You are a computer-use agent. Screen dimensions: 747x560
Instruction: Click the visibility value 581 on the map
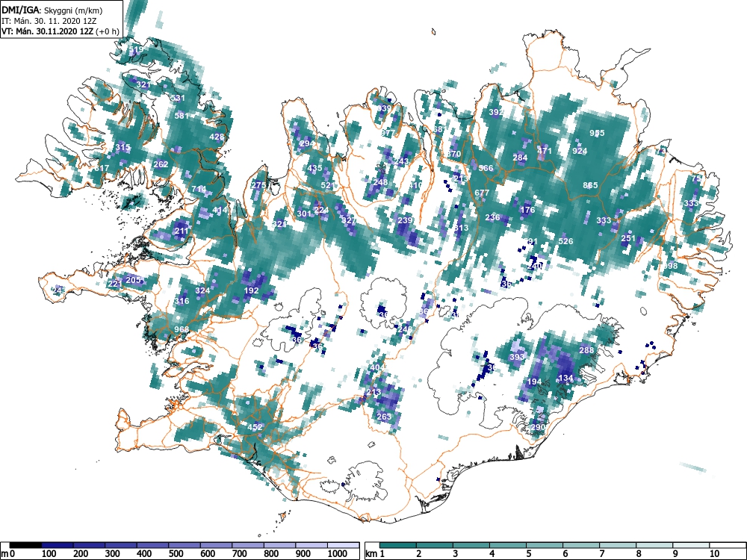[182, 116]
